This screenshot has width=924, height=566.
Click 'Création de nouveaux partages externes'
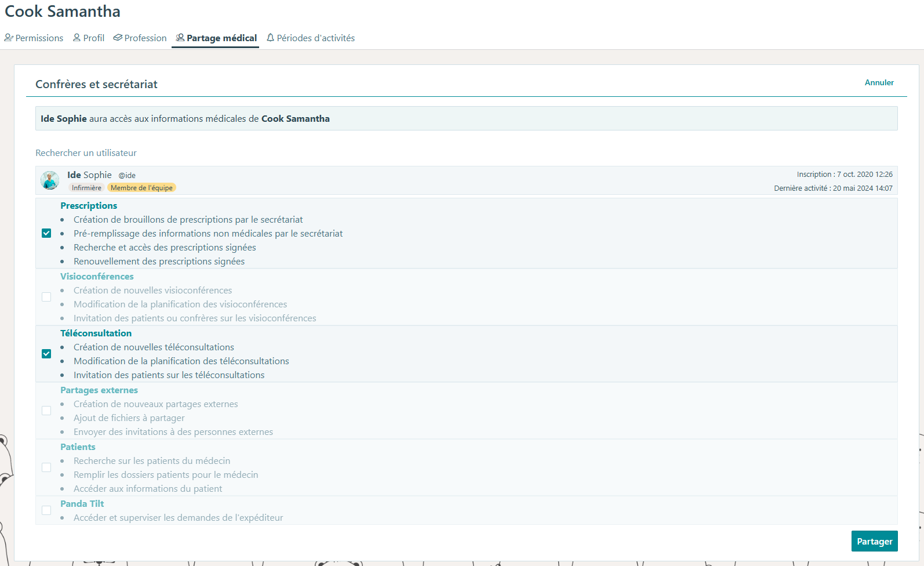point(155,404)
